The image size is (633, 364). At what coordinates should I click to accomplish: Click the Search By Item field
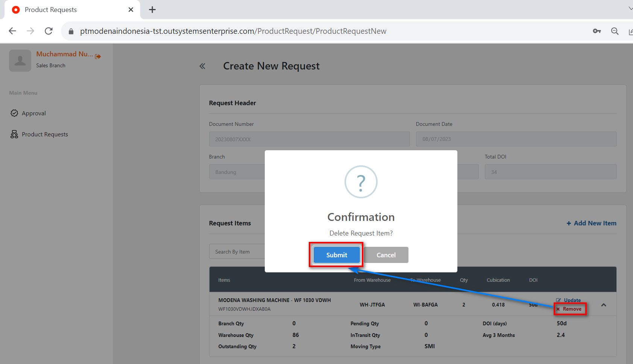(x=237, y=252)
